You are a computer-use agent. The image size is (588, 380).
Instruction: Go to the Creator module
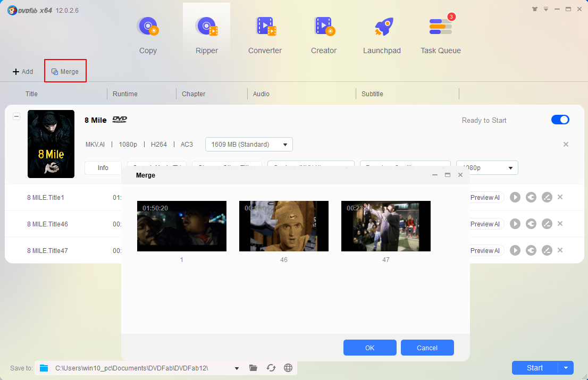point(324,36)
